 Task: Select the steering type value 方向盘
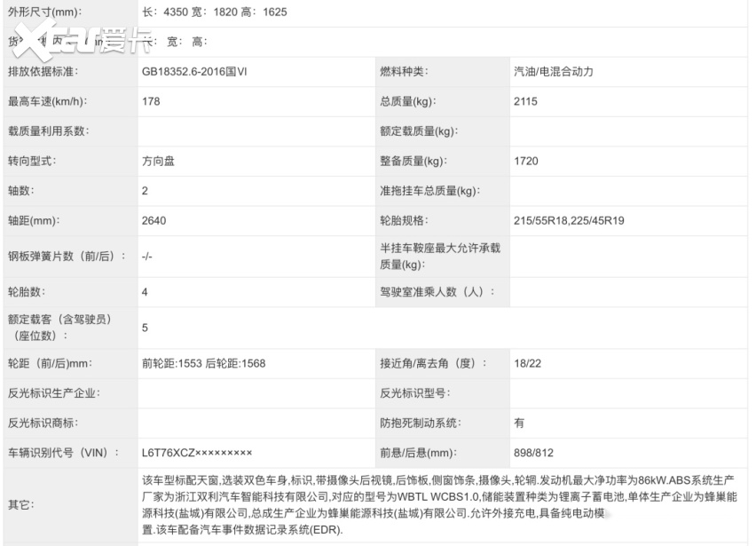158,161
